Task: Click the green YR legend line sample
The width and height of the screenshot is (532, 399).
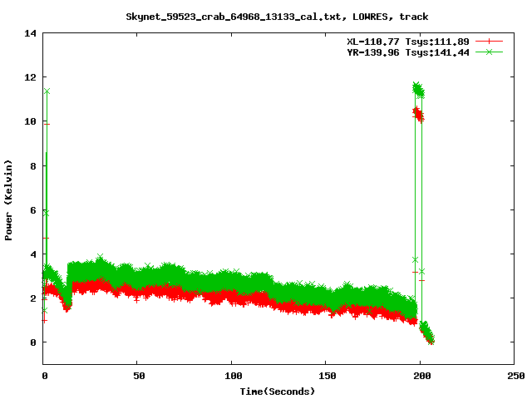Action: click(x=490, y=52)
